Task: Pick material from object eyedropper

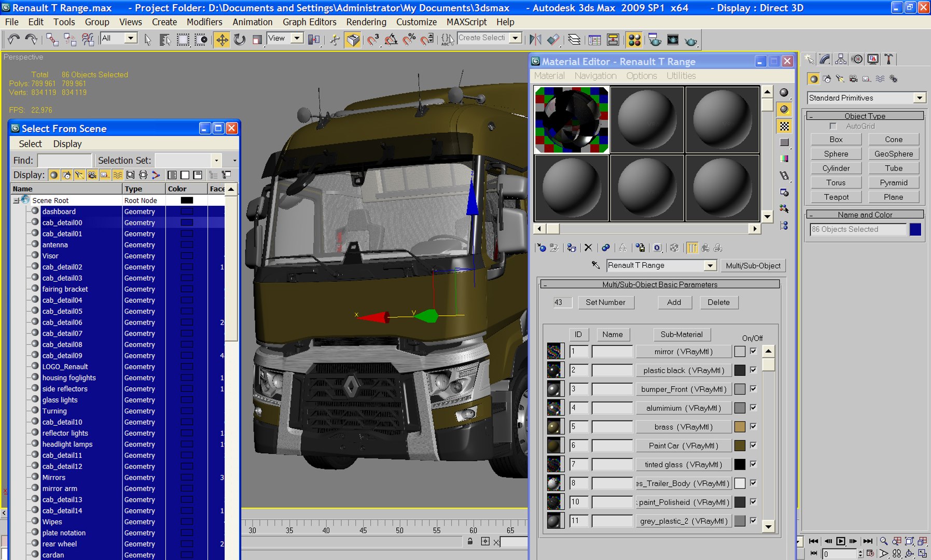Action: click(x=595, y=265)
